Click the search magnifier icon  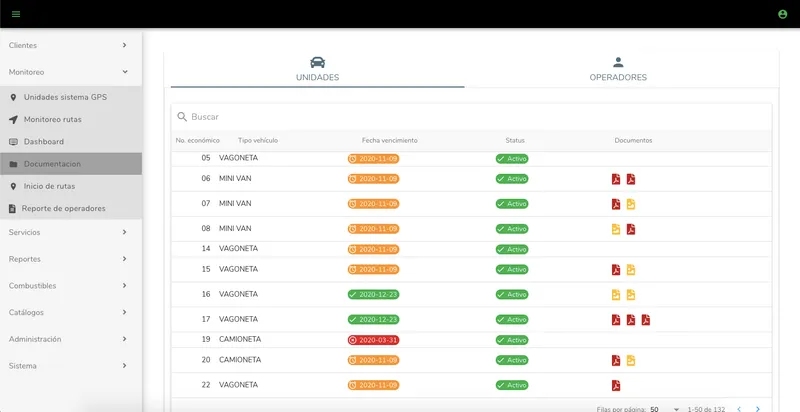coord(182,117)
